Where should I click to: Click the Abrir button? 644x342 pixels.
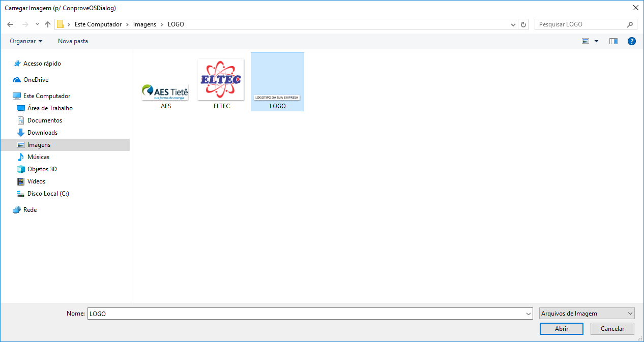(x=562, y=329)
